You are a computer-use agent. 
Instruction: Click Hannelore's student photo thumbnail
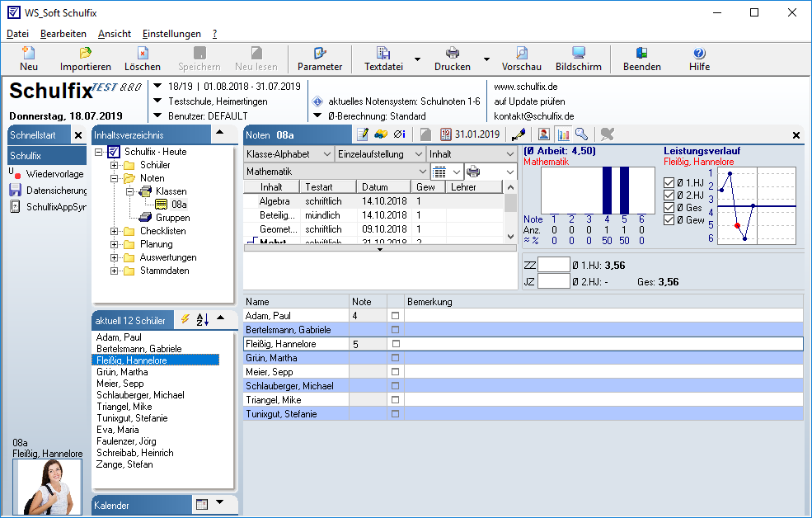click(47, 487)
